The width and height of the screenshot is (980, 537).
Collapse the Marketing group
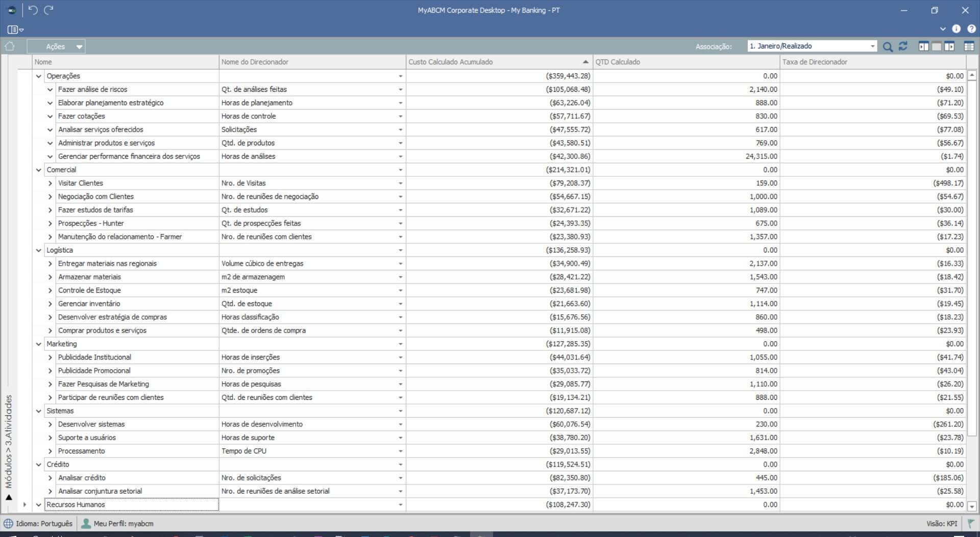pyautogui.click(x=39, y=344)
